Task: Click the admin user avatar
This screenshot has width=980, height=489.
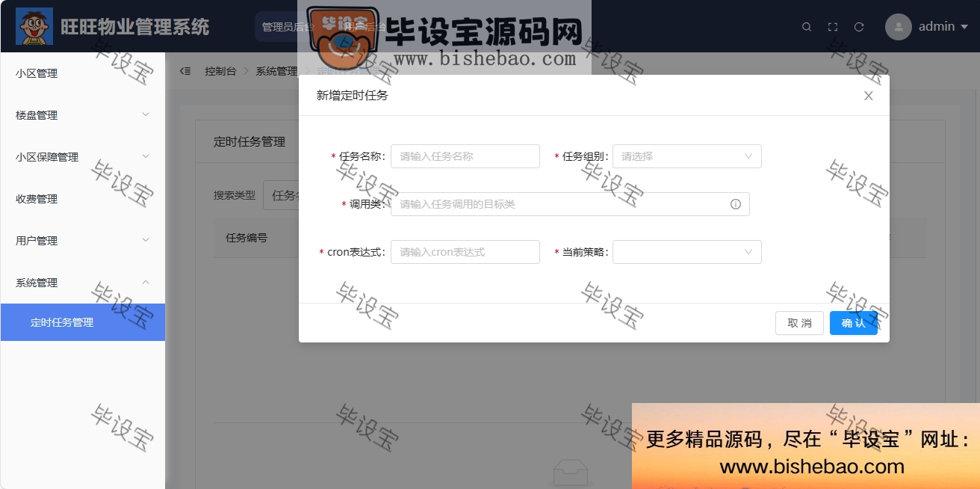Action: click(899, 27)
